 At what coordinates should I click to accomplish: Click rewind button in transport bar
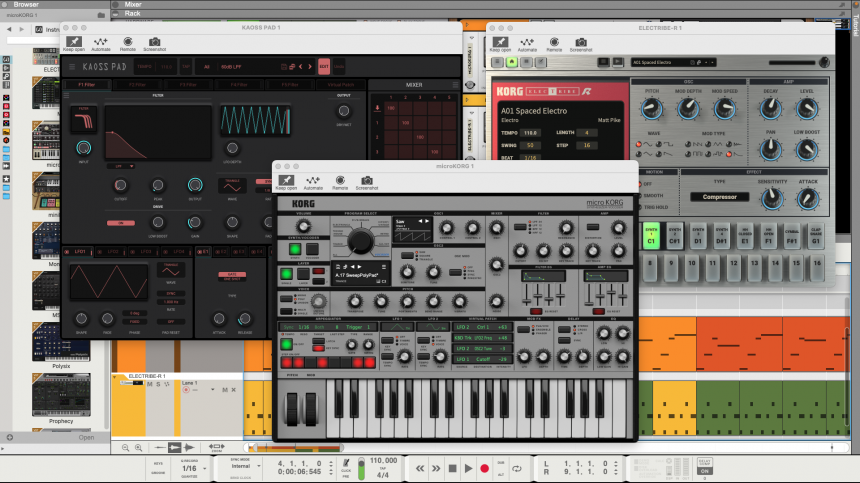[420, 469]
